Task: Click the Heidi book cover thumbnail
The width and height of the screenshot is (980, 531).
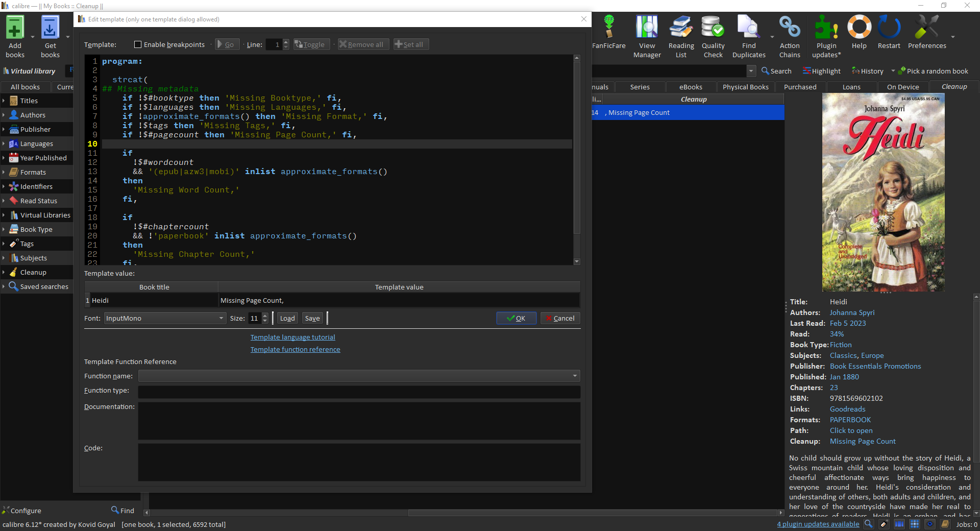Action: point(883,192)
